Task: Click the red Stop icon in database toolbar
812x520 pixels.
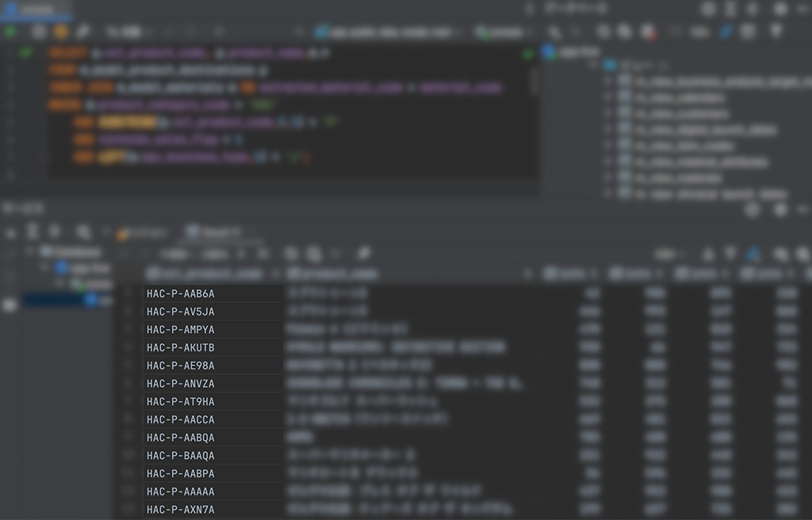Action: tap(648, 32)
